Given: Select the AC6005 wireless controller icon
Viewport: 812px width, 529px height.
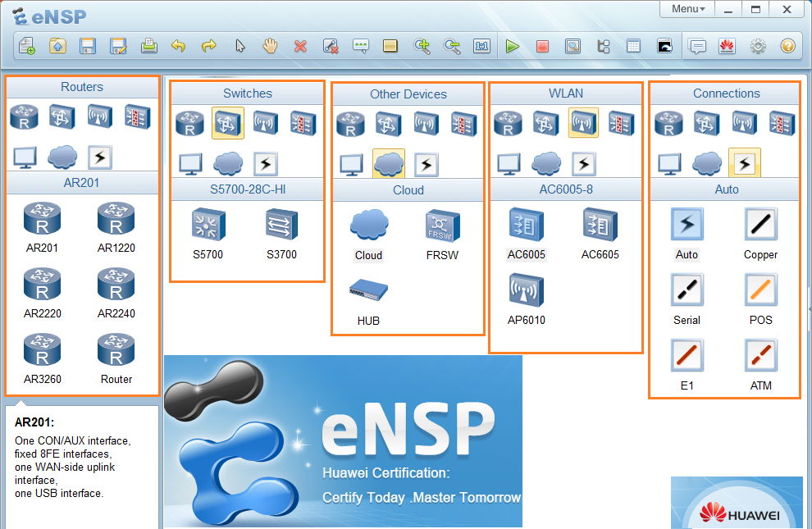Looking at the screenshot, I should (526, 226).
